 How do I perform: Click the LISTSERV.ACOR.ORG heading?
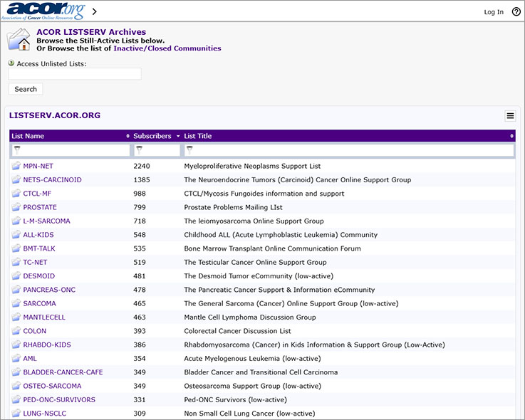tap(55, 115)
